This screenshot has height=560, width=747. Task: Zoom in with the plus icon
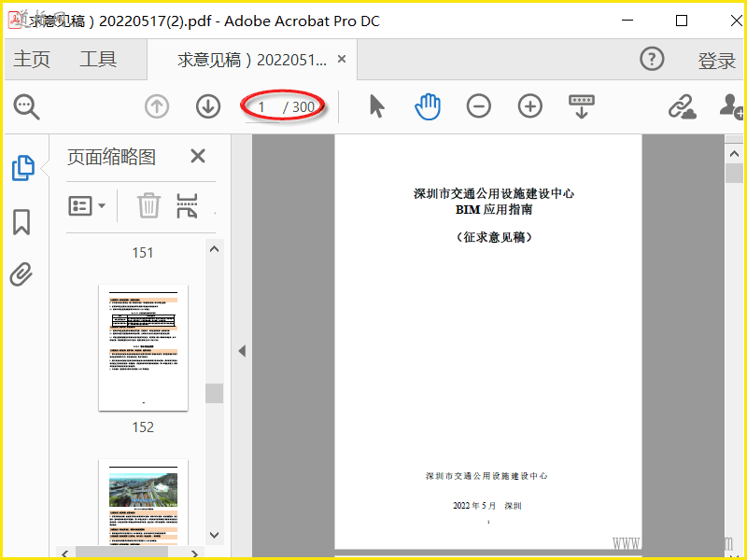click(530, 106)
